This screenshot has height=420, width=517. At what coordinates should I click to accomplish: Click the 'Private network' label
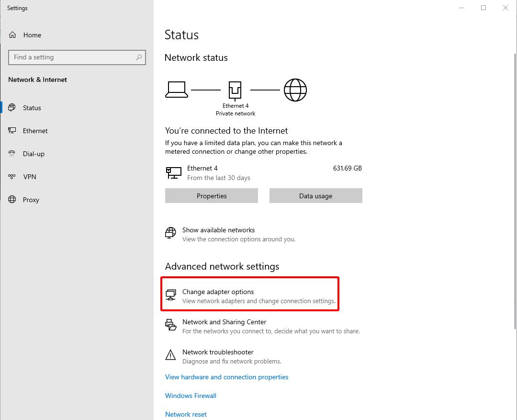tap(236, 114)
